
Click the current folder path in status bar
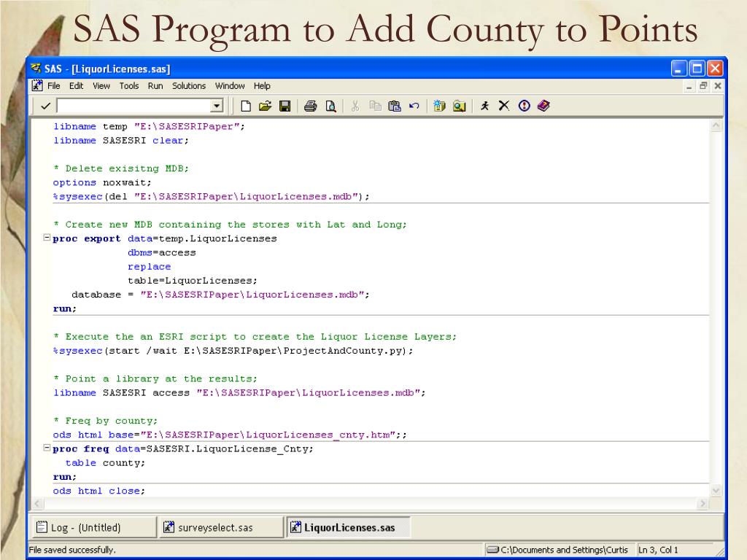coord(560,550)
